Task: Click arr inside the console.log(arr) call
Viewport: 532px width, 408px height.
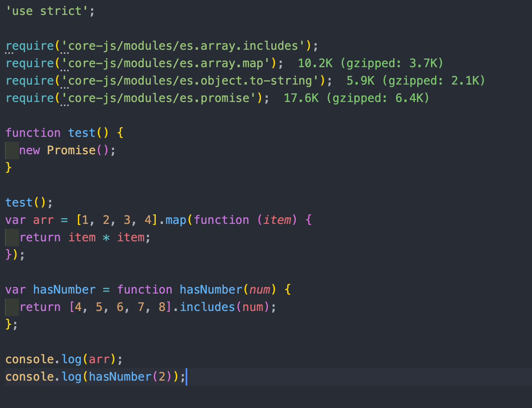Action: pyautogui.click(x=99, y=359)
